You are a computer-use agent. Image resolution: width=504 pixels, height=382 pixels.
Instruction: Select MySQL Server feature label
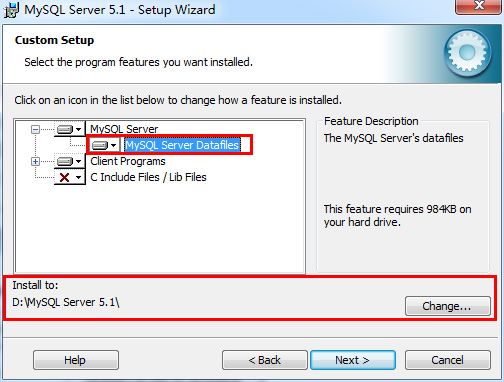point(124,129)
